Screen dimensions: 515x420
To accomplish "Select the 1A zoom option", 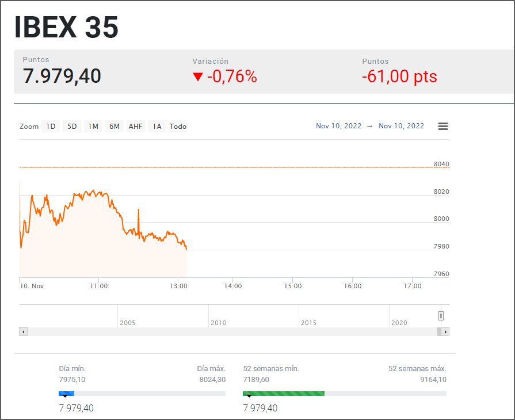I will coord(156,126).
